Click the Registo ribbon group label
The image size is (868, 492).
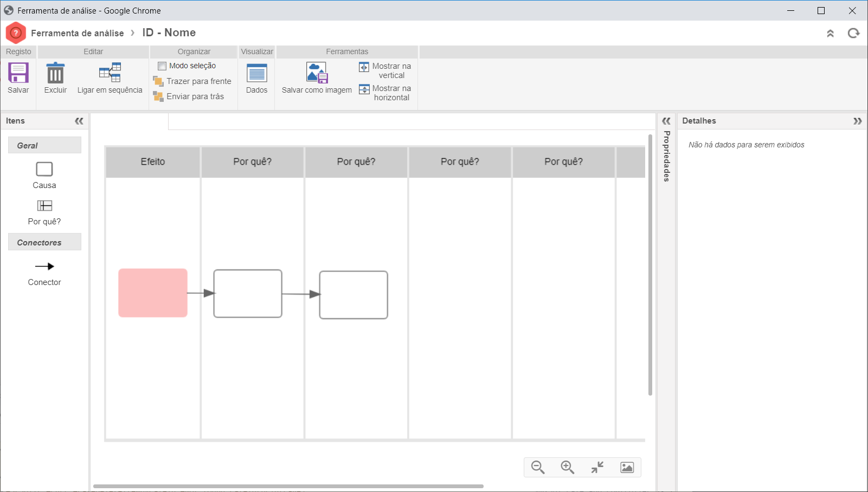pos(18,51)
